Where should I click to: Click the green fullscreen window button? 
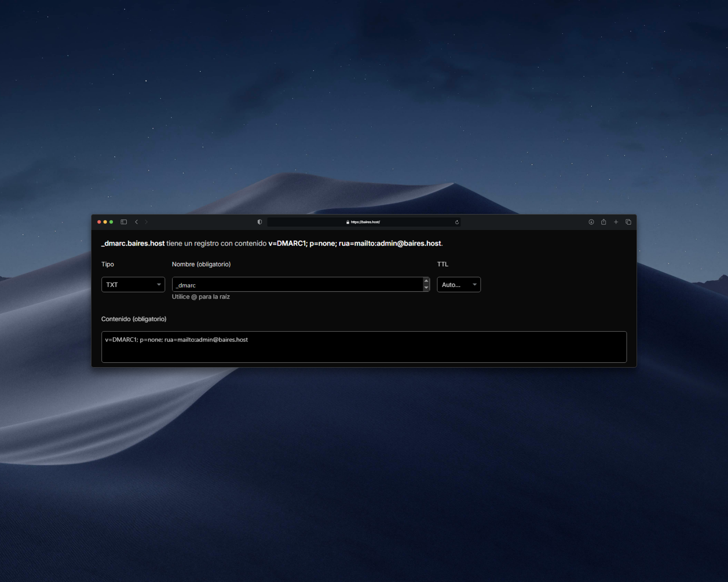111,222
